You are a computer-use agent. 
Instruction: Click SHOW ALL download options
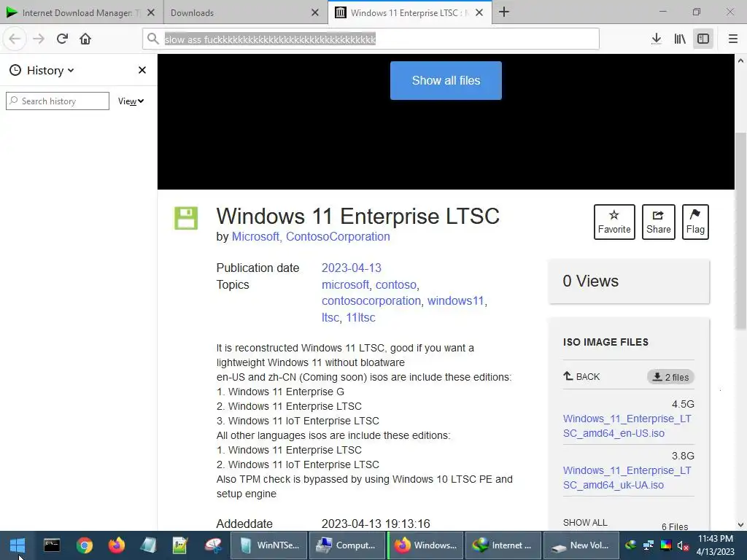coord(585,522)
